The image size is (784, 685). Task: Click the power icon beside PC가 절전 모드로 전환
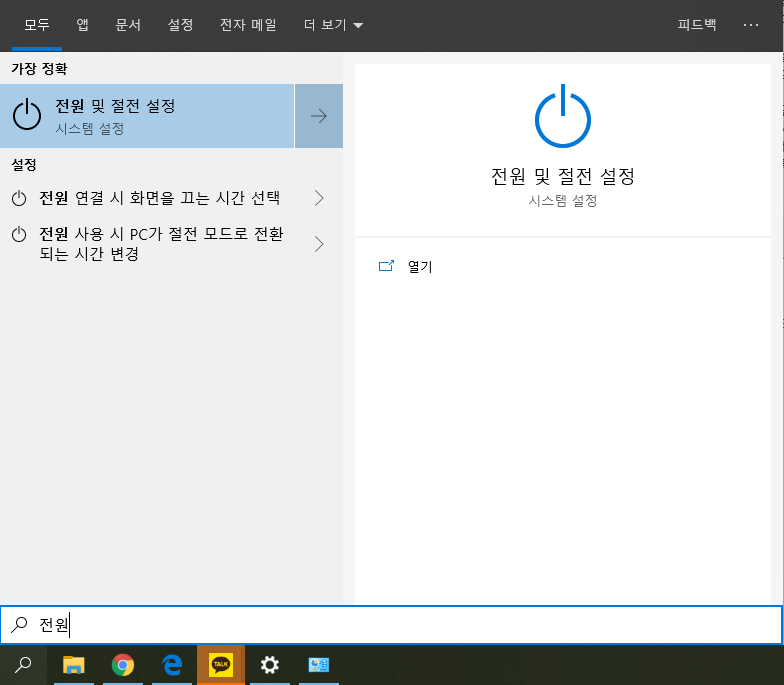tap(19, 234)
